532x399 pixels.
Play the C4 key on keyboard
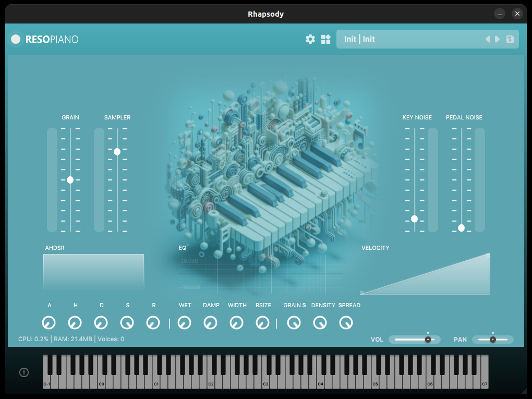[x=320, y=383]
